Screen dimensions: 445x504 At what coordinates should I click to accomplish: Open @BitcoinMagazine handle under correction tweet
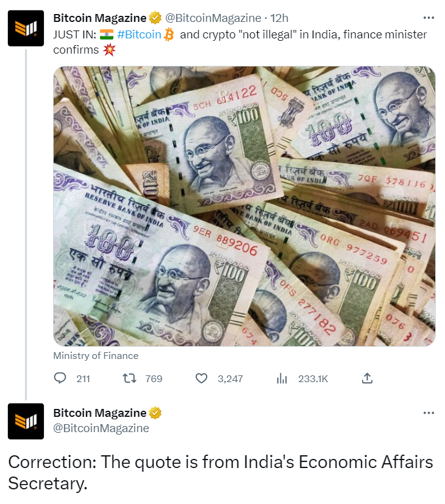point(101,428)
